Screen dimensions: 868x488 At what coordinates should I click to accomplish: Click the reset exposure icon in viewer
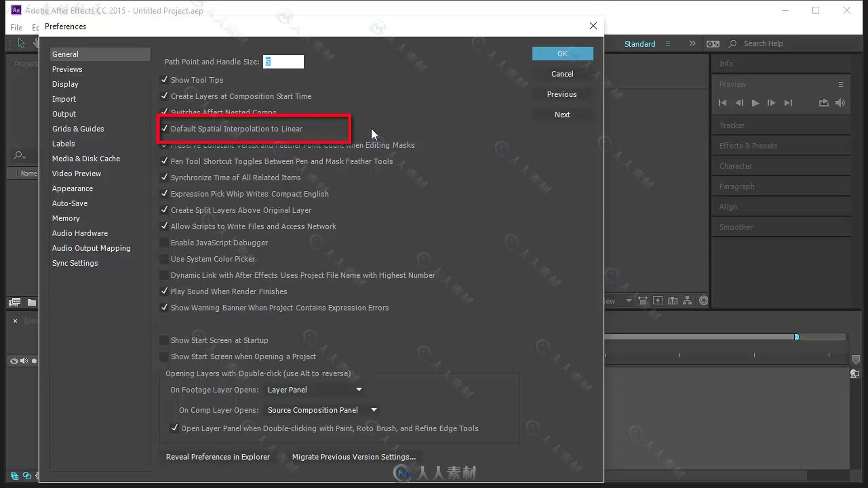703,301
